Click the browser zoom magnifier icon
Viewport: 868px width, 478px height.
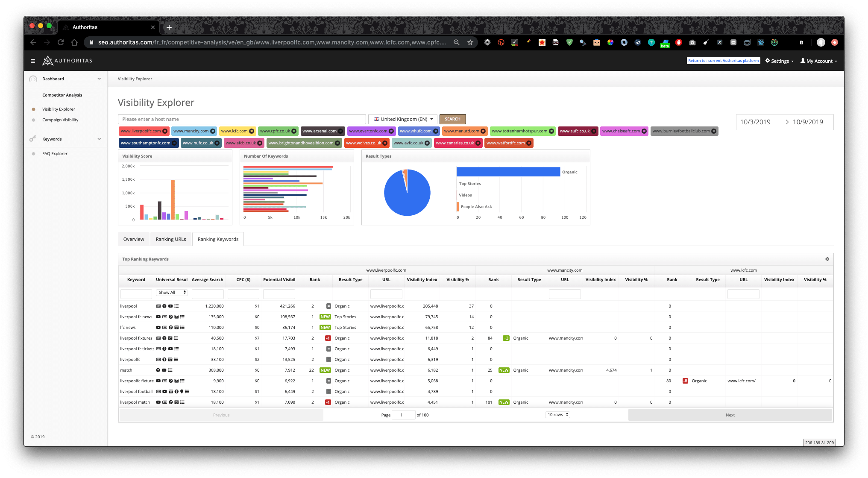(457, 42)
